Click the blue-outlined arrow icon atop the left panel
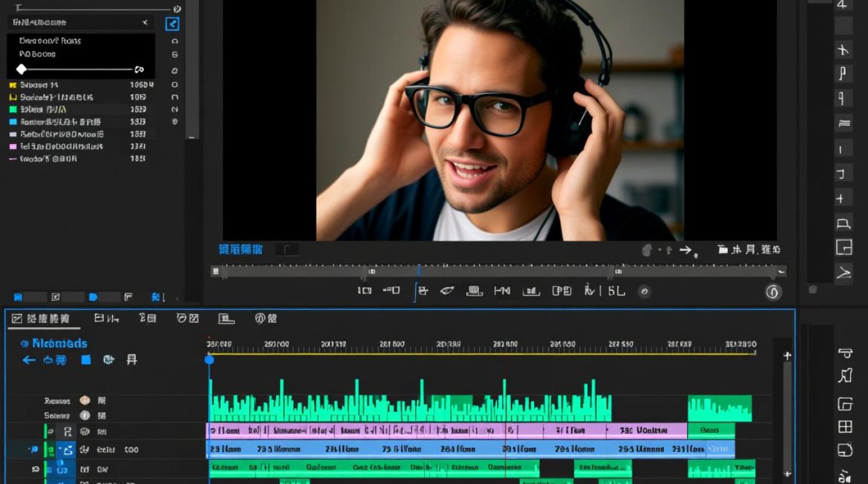The image size is (868, 484). pyautogui.click(x=172, y=24)
